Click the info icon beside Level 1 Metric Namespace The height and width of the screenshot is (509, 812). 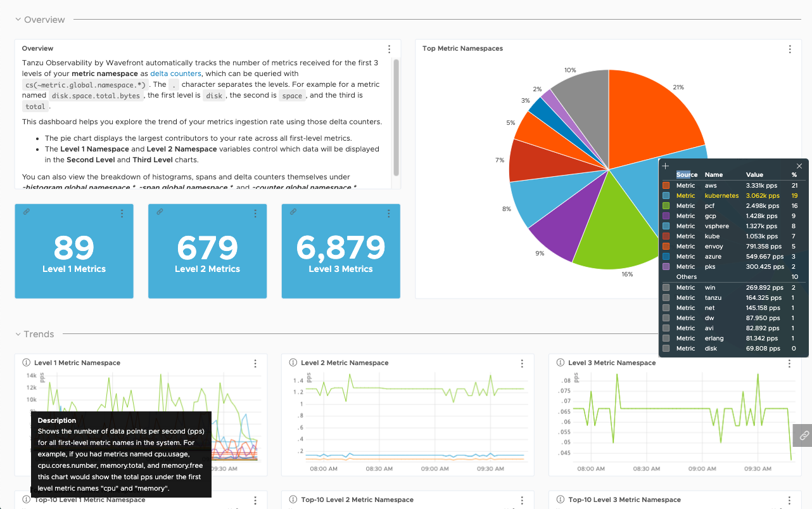tap(27, 363)
